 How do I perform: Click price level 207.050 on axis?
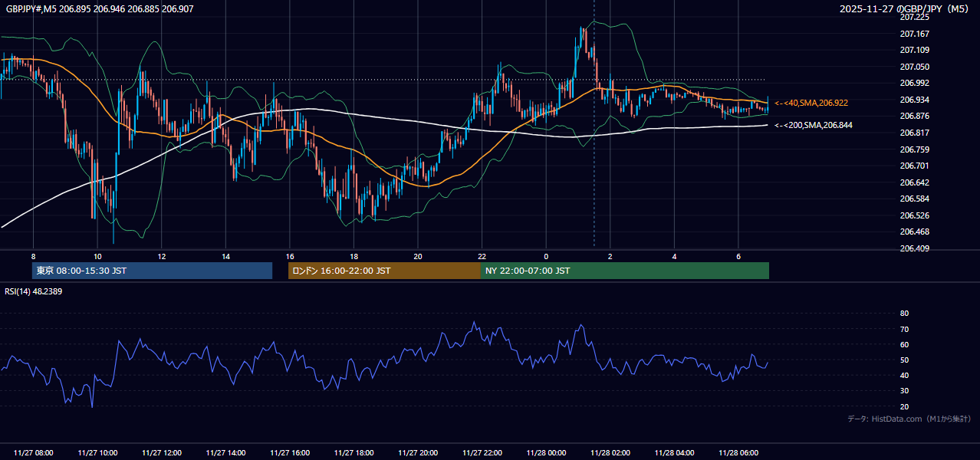coord(914,67)
